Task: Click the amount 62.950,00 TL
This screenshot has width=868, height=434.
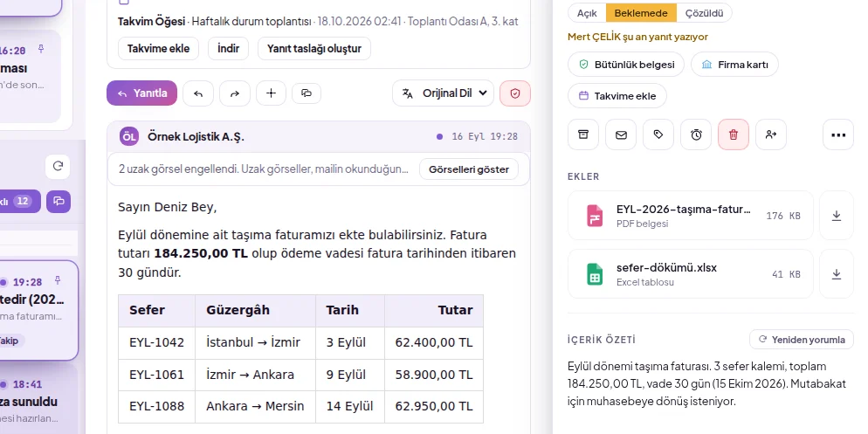Action: (x=434, y=406)
